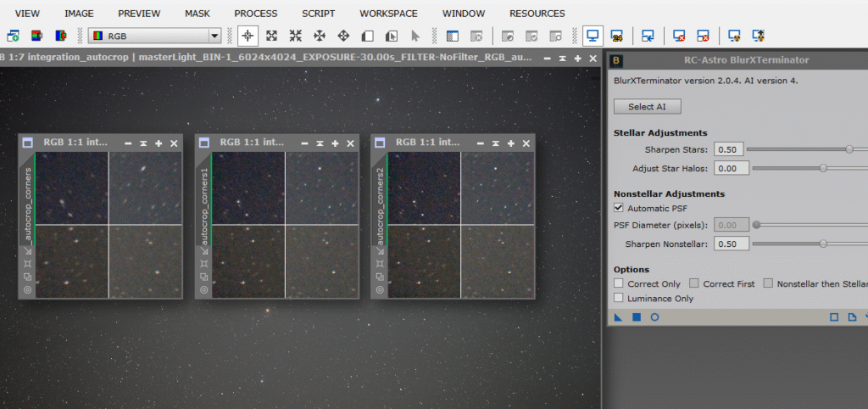Open the SCRIPT menu
The width and height of the screenshot is (868, 409).
[x=318, y=14]
